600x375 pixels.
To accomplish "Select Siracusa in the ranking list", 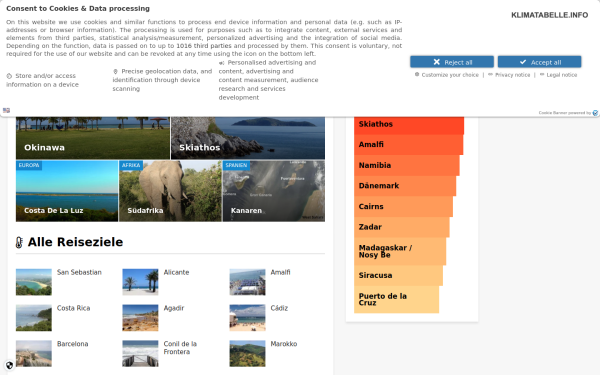I will pyautogui.click(x=398, y=276).
